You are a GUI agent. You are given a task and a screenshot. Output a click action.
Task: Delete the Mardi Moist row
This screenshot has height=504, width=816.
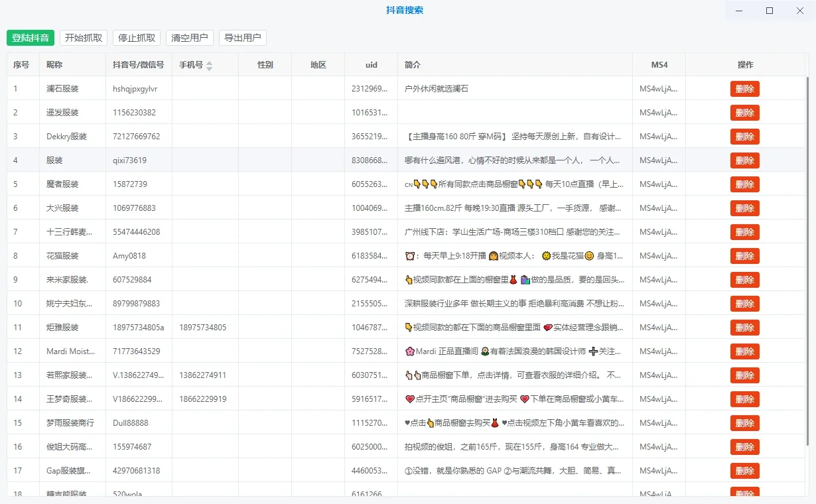745,351
